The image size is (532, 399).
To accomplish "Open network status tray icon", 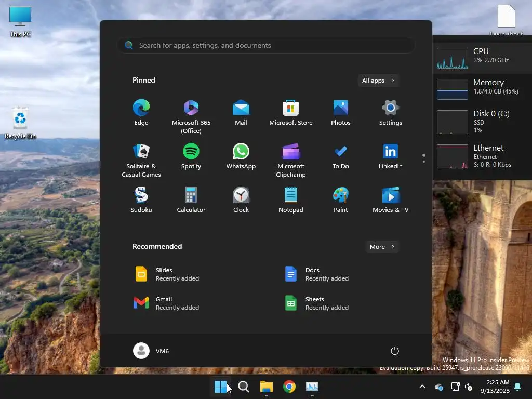I will click(x=455, y=387).
